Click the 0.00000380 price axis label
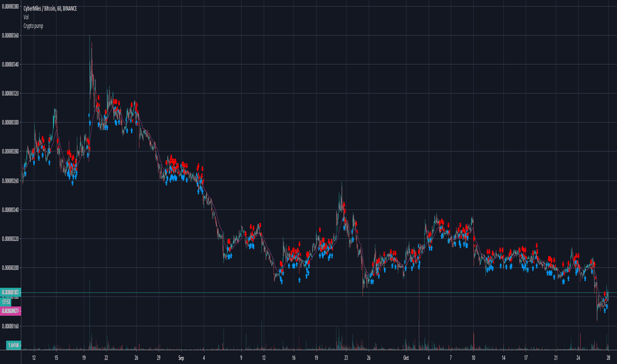Image resolution: width=617 pixels, height=364 pixels. coord(10,7)
